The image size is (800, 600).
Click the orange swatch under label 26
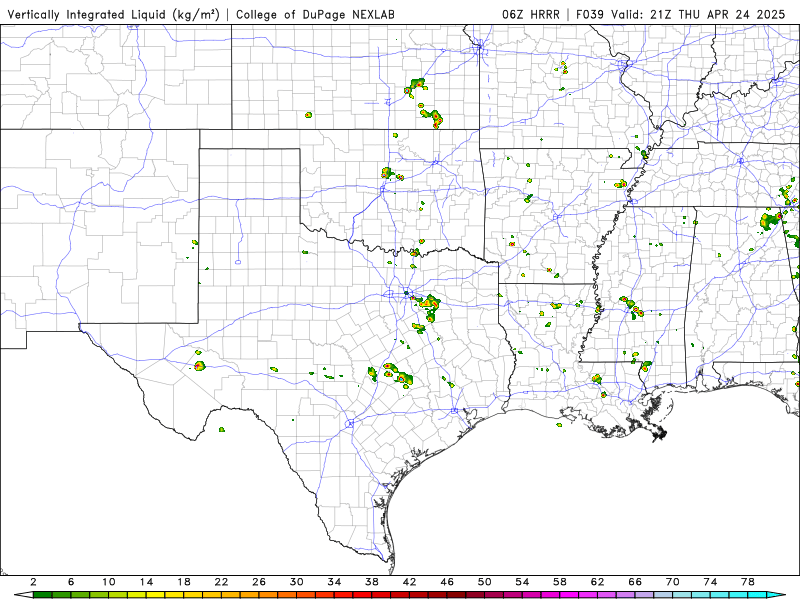pyautogui.click(x=269, y=595)
